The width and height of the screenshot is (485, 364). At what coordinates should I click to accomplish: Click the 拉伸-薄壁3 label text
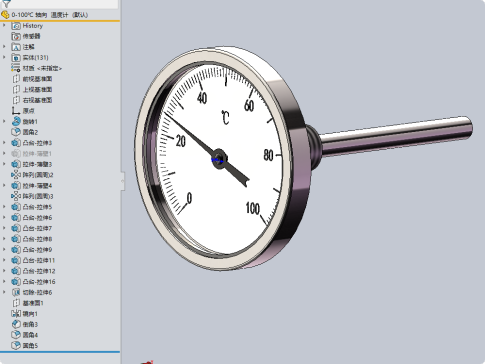click(x=37, y=164)
